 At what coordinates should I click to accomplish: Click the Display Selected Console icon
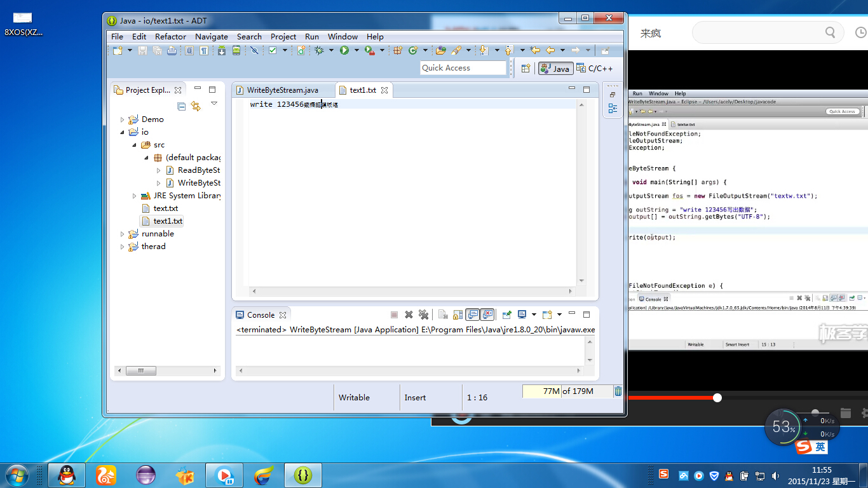(522, 315)
